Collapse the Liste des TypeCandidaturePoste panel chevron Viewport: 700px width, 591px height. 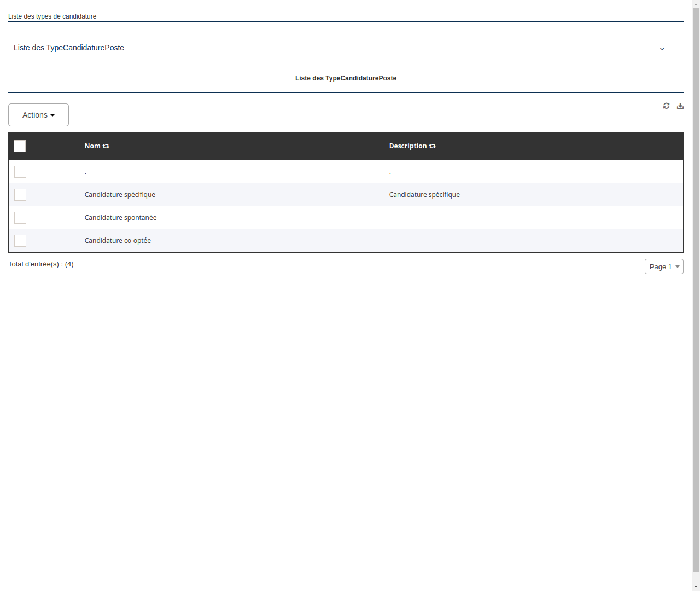pyautogui.click(x=662, y=49)
